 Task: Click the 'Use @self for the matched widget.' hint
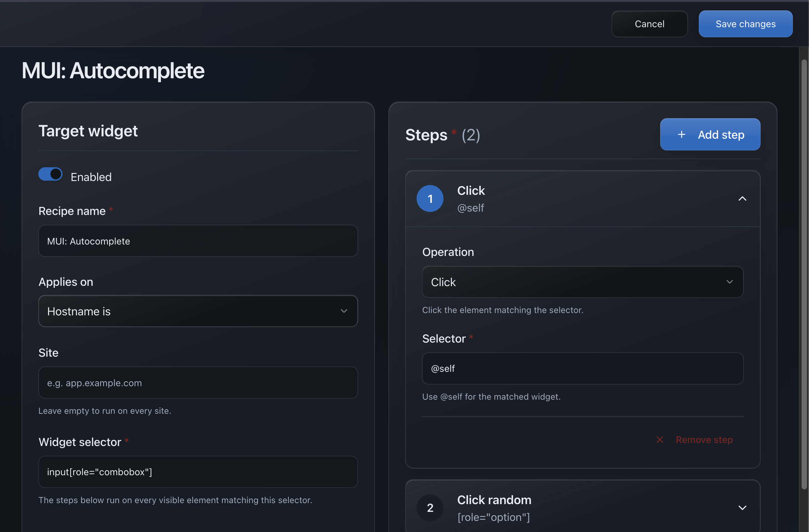tap(491, 396)
